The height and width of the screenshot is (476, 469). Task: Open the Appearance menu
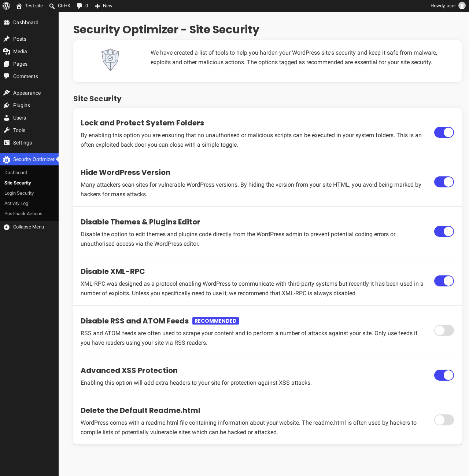click(29, 93)
